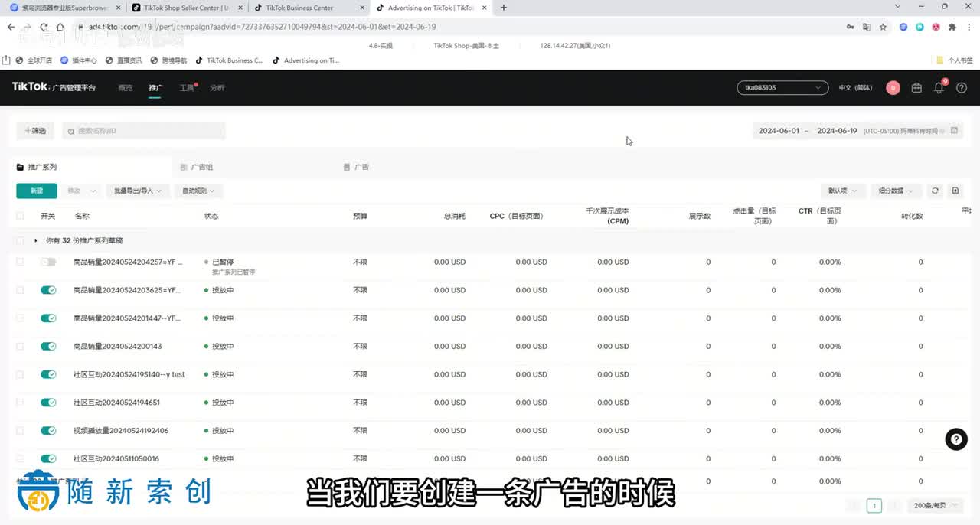Screen dimensions: 980x525
Task: Check the row box for 商品销量20240524204257
Action: [x=21, y=262]
